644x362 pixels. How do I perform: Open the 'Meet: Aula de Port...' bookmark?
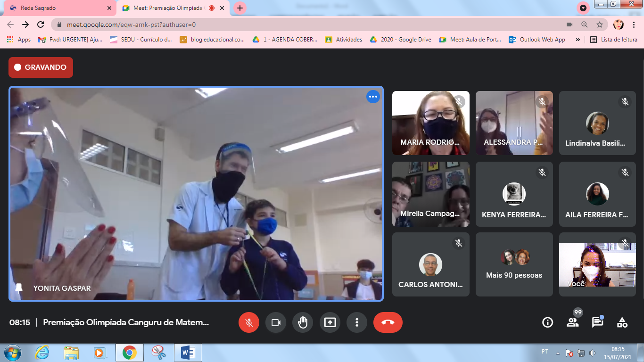(x=470, y=40)
